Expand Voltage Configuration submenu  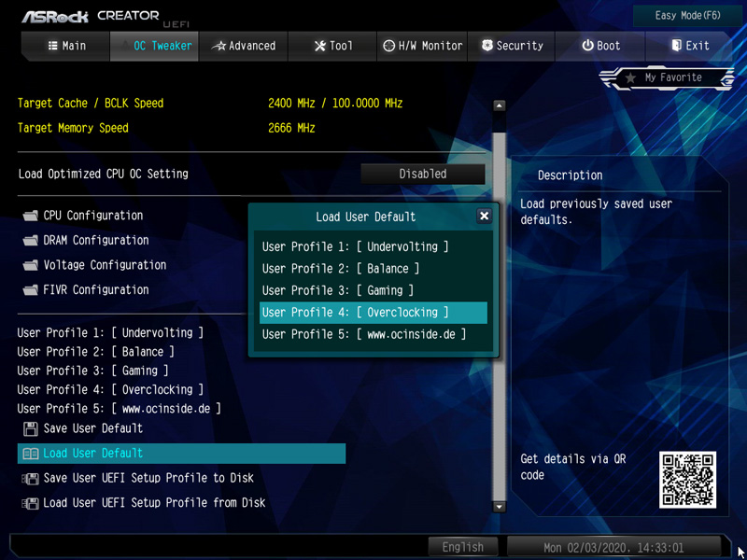(105, 265)
